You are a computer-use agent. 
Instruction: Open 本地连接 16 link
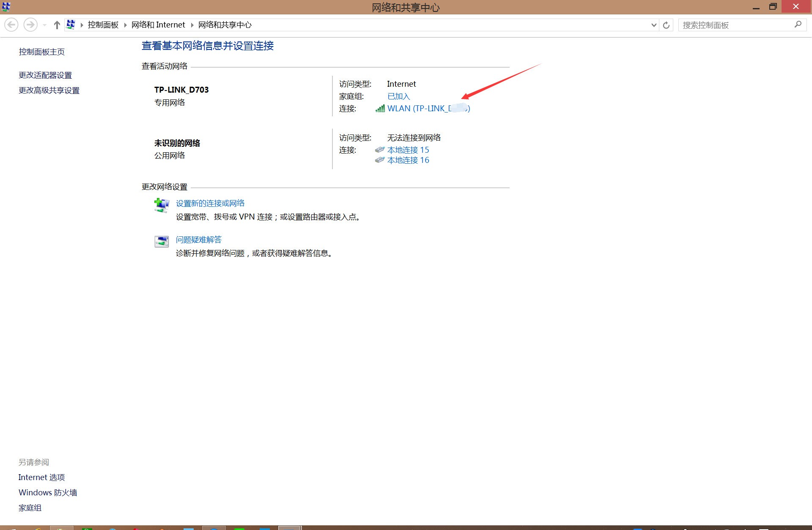[408, 160]
